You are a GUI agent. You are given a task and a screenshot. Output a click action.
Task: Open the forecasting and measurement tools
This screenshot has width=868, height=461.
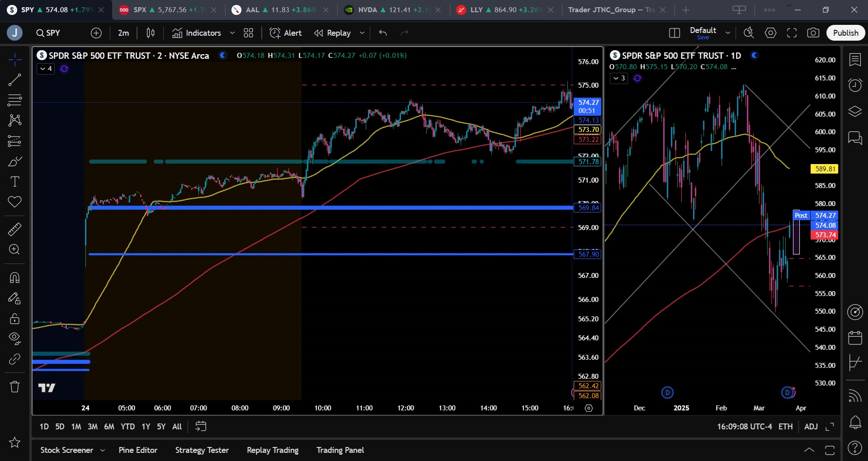pos(14,141)
